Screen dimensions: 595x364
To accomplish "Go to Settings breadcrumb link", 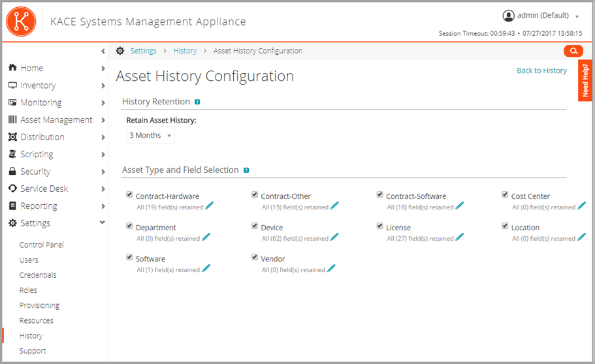I will (143, 51).
